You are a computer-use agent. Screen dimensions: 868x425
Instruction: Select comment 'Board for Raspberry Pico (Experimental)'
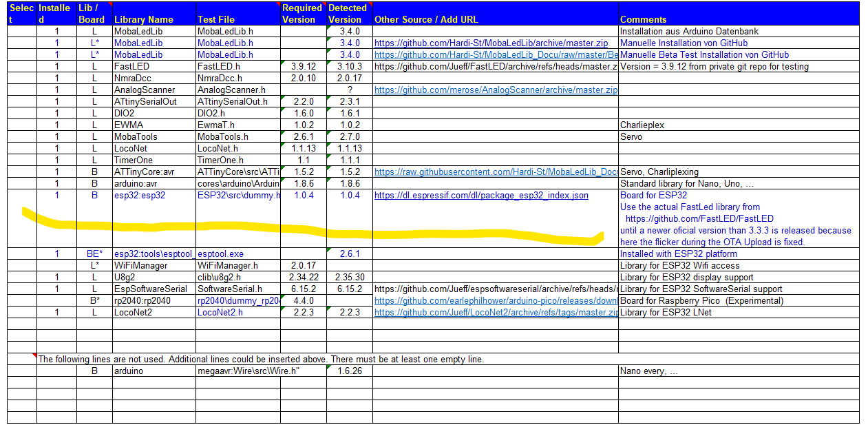tap(739, 301)
